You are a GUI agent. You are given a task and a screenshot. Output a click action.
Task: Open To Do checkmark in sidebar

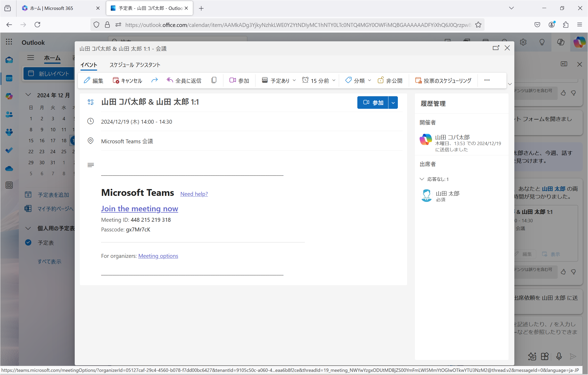[x=9, y=150]
